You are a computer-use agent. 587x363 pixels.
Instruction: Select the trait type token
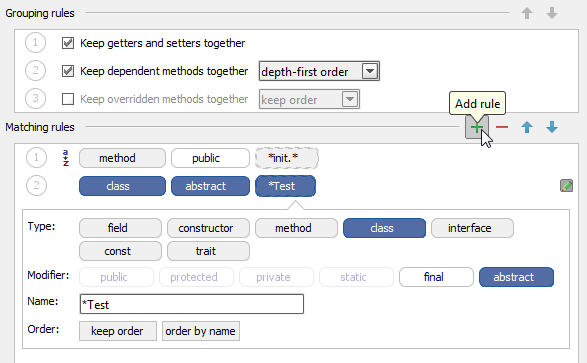coord(208,251)
